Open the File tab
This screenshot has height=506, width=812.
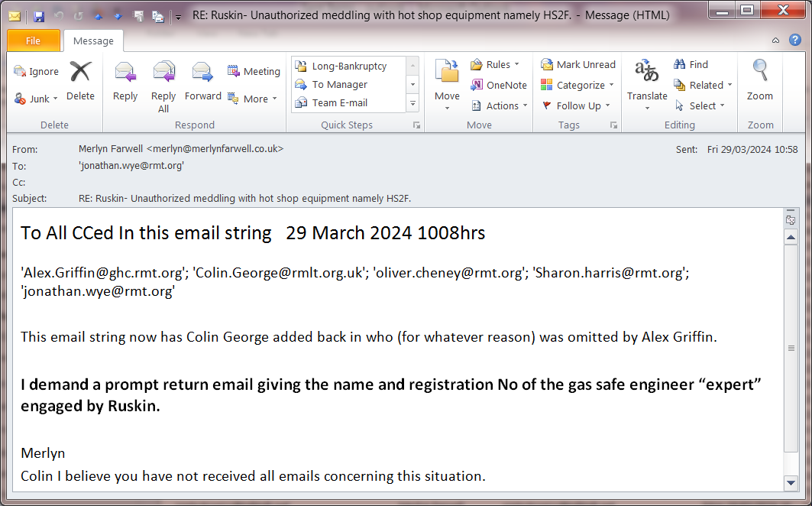pyautogui.click(x=33, y=41)
